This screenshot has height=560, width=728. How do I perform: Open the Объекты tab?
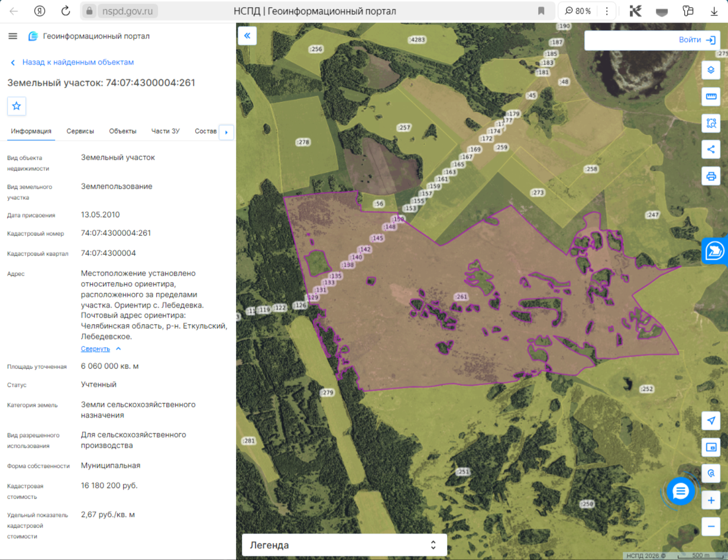tap(122, 131)
